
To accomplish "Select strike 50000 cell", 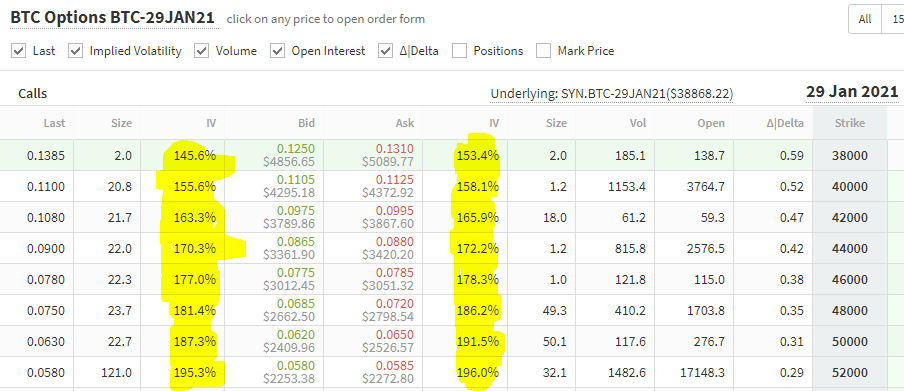I will 850,342.
